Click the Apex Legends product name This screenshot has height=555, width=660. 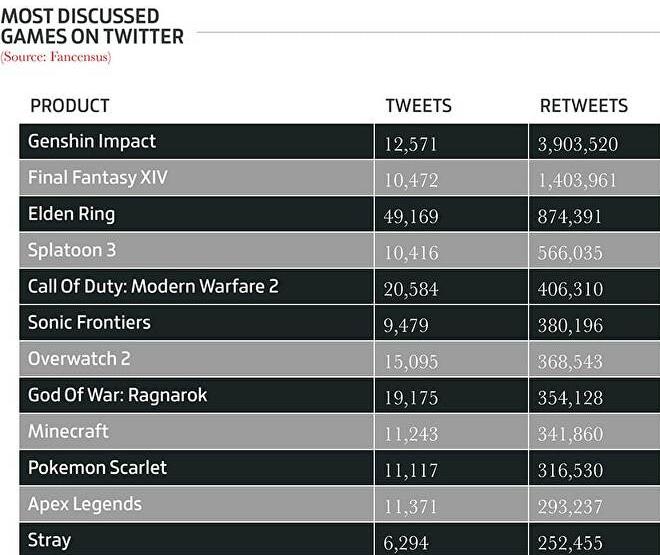pos(85,504)
